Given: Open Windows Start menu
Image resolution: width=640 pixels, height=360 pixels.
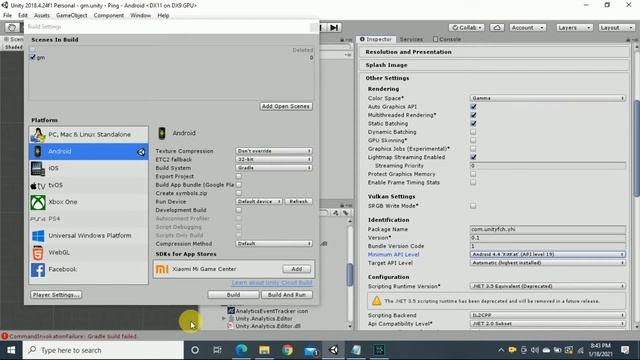Looking at the screenshot, I should [11, 350].
